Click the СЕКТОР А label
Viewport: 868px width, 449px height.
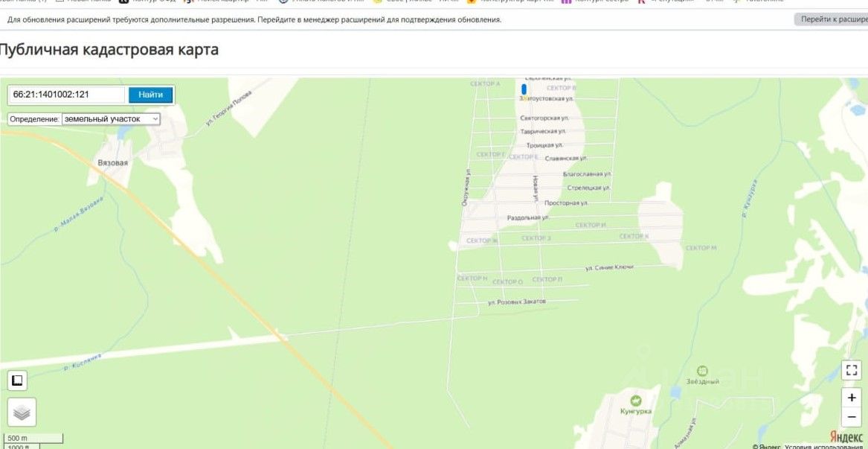485,83
